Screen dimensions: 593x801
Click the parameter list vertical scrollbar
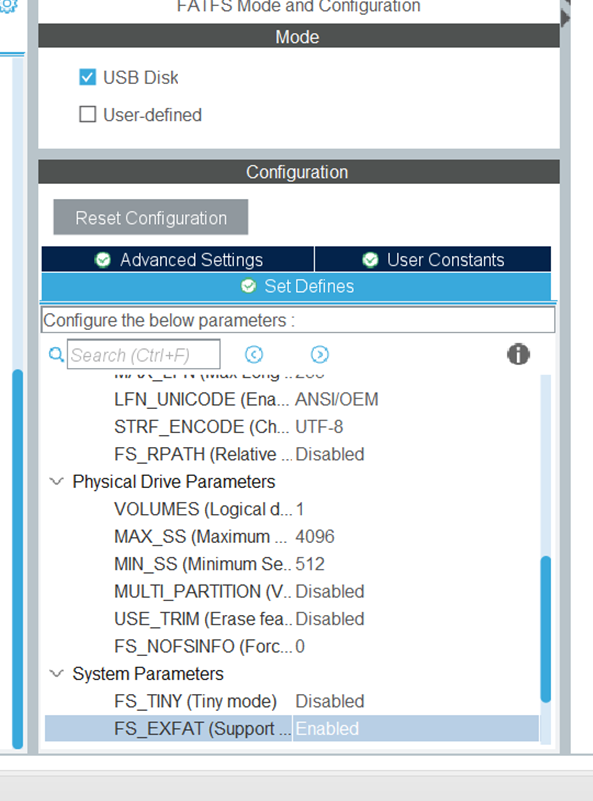click(x=545, y=628)
